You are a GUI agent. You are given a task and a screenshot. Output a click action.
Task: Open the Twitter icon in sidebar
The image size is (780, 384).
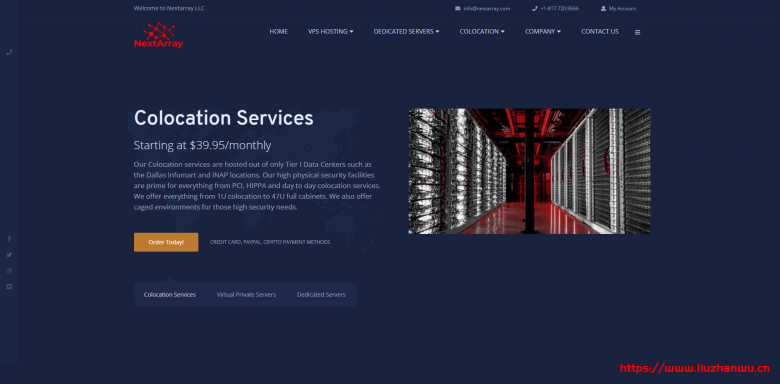click(x=9, y=255)
